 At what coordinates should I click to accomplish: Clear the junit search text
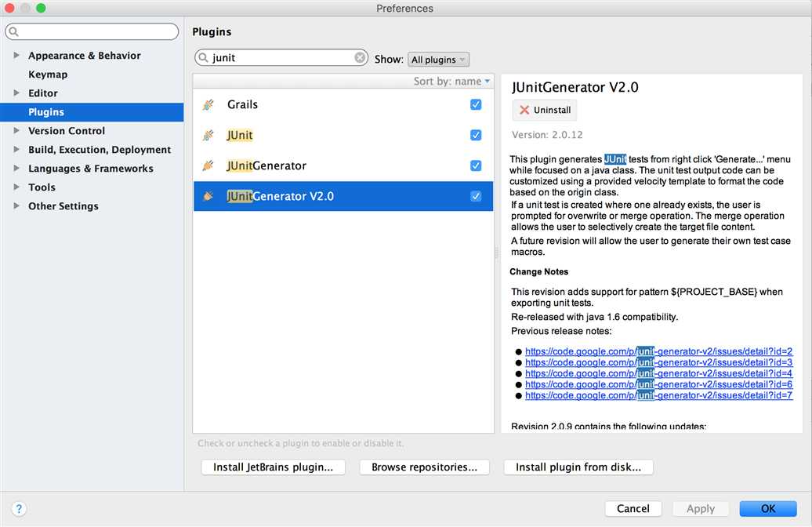pyautogui.click(x=360, y=57)
